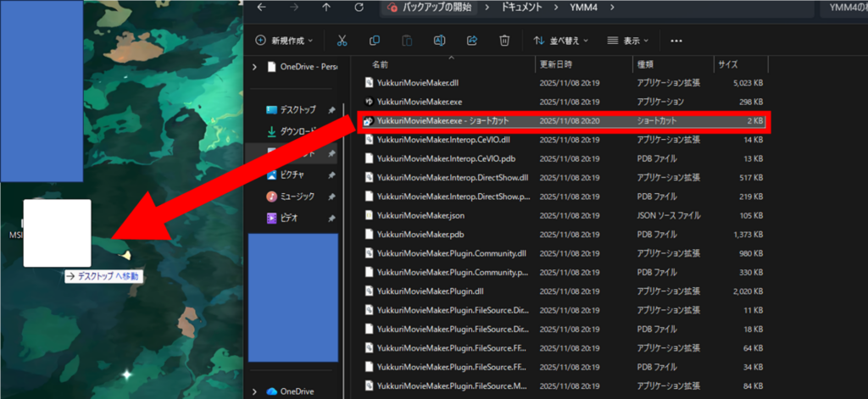Viewport: 868px width, 399px height.
Task: Expand the bottom OneDrive cloud node
Action: pos(254,391)
